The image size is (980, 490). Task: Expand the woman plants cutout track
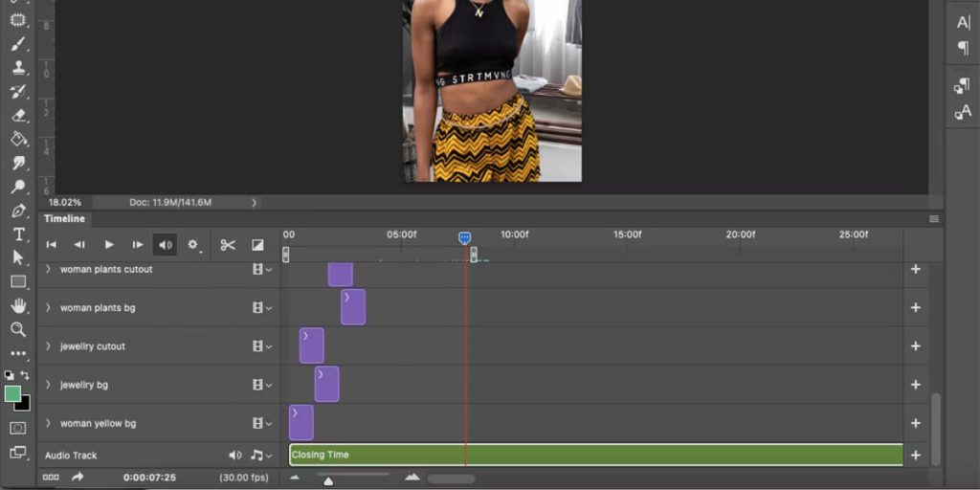(48, 269)
